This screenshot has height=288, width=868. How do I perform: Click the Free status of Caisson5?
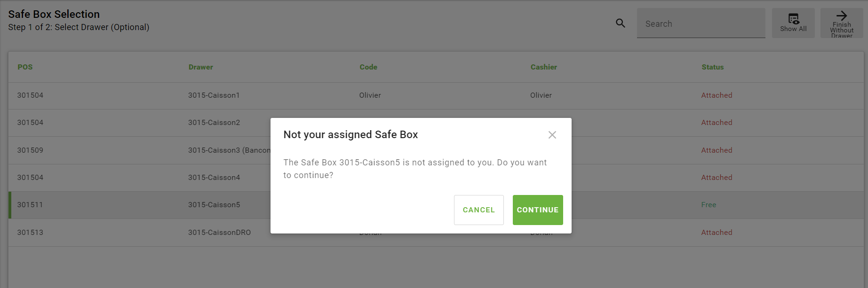tap(709, 205)
